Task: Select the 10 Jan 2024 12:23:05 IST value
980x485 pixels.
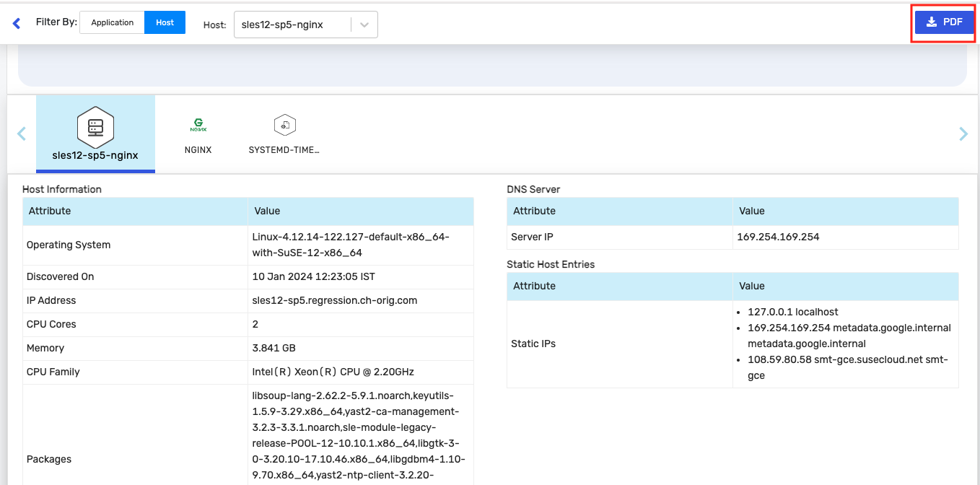Action: point(313,276)
